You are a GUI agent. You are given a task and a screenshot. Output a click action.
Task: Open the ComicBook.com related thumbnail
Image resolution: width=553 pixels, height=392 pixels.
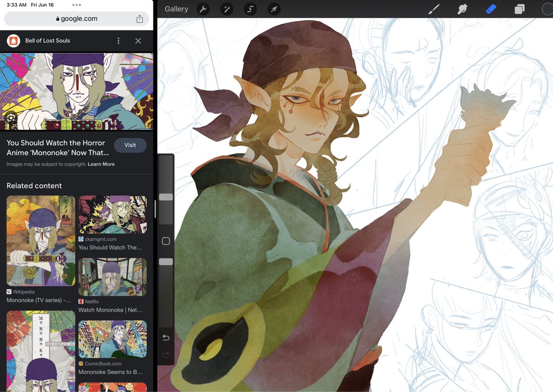click(x=112, y=339)
